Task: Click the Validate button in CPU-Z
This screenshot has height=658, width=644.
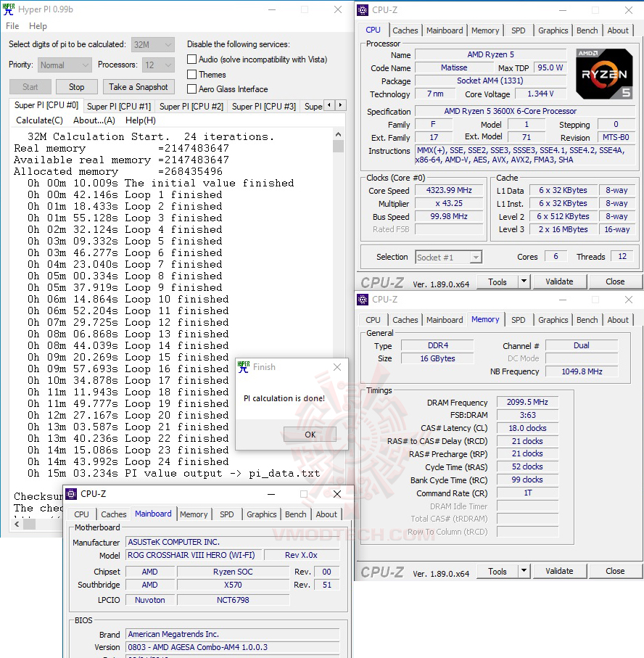Action: point(560,281)
